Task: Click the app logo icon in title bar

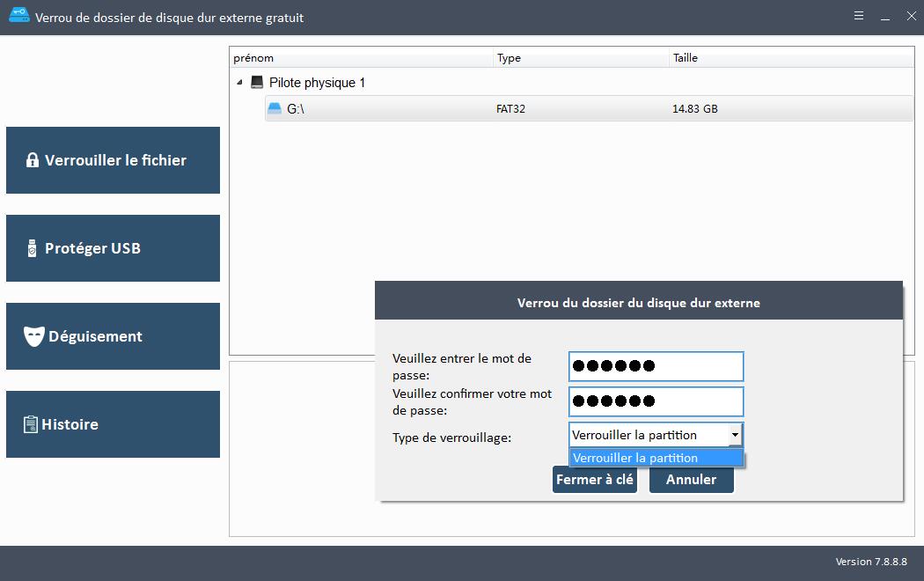Action: [x=18, y=15]
